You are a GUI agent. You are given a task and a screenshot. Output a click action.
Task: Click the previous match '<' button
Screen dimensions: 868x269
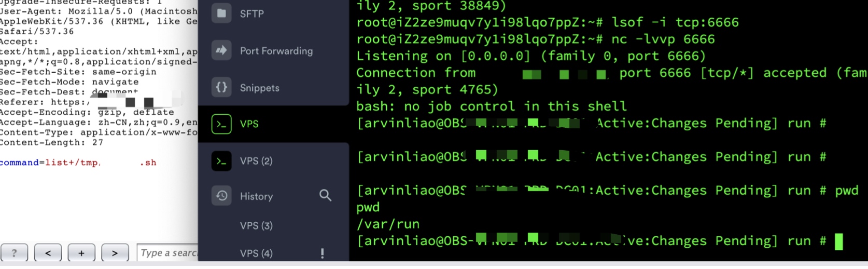[48, 253]
